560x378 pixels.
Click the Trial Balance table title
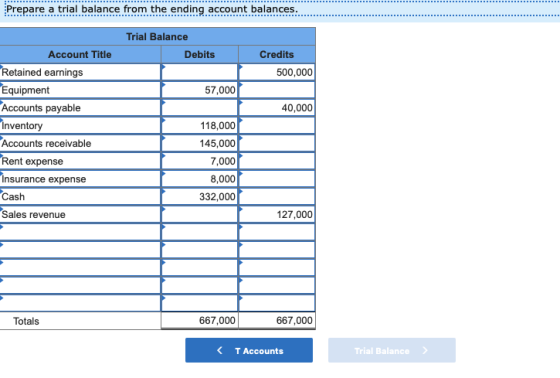pyautogui.click(x=157, y=36)
